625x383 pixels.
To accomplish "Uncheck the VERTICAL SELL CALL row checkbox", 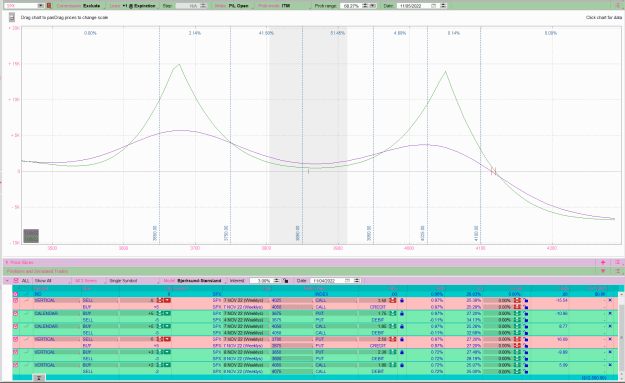I will pos(16,300).
